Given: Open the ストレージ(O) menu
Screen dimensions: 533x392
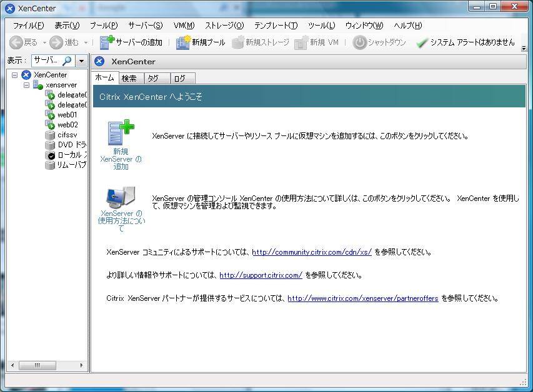Looking at the screenshot, I should click(x=224, y=26).
